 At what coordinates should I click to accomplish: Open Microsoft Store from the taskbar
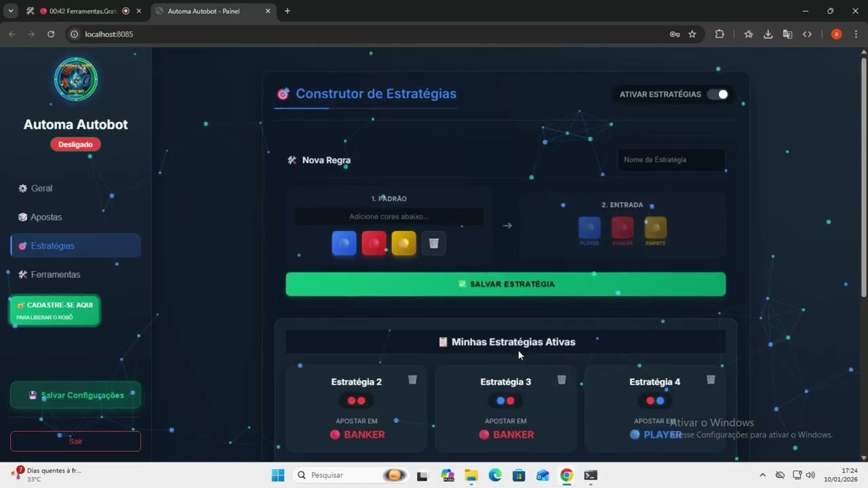click(519, 475)
